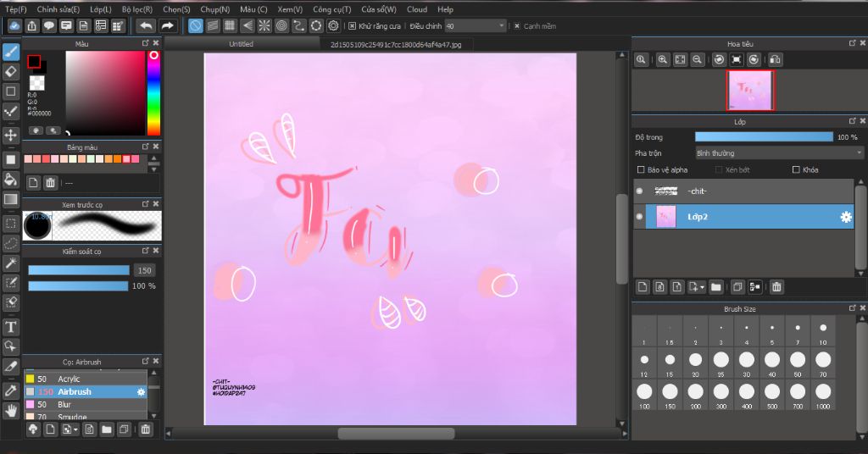The image size is (868, 454).
Task: Adjust the brush size slider at 150
Action: [79, 270]
